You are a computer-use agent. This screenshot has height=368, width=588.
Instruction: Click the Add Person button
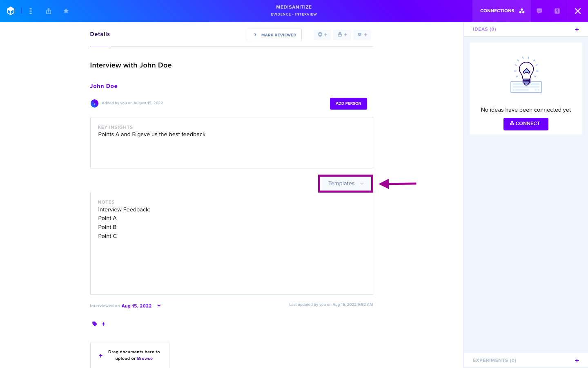[348, 103]
